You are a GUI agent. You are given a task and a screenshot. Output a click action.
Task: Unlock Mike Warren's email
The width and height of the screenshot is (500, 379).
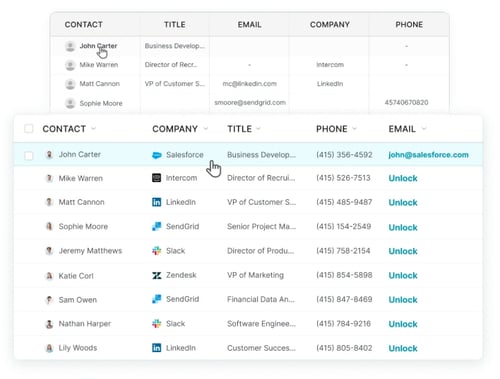[x=403, y=178]
